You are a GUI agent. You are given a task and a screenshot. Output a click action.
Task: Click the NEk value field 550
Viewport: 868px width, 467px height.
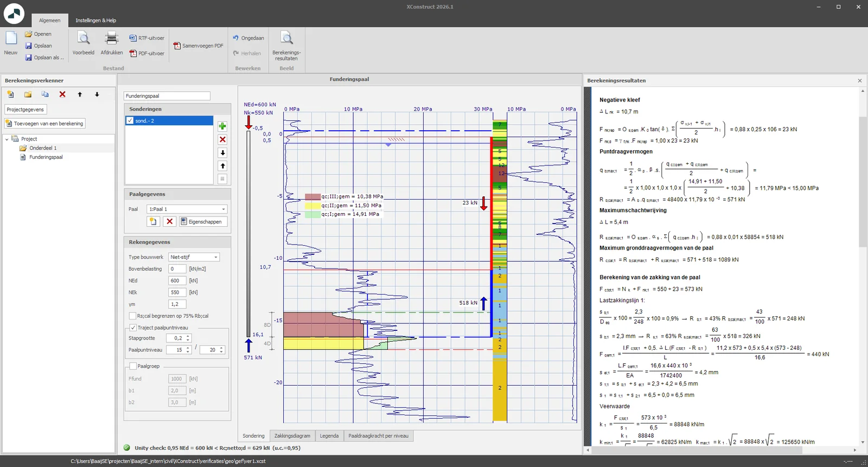tap(177, 292)
